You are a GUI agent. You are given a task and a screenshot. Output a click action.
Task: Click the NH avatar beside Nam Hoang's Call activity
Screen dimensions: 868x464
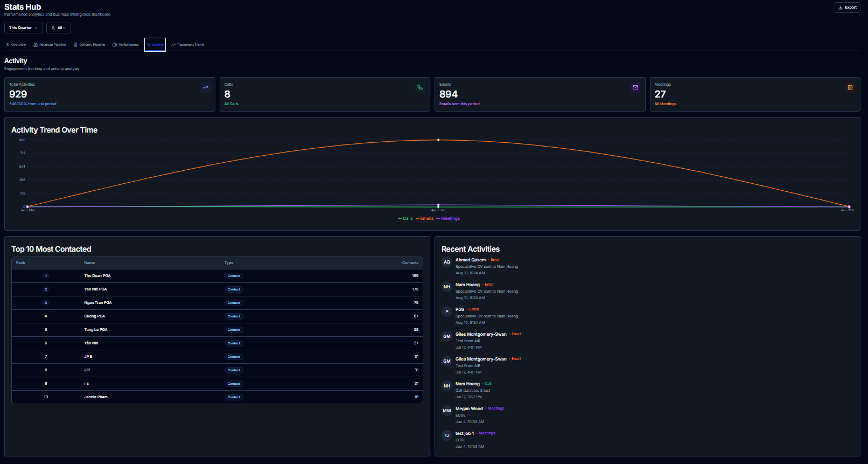[x=447, y=386]
